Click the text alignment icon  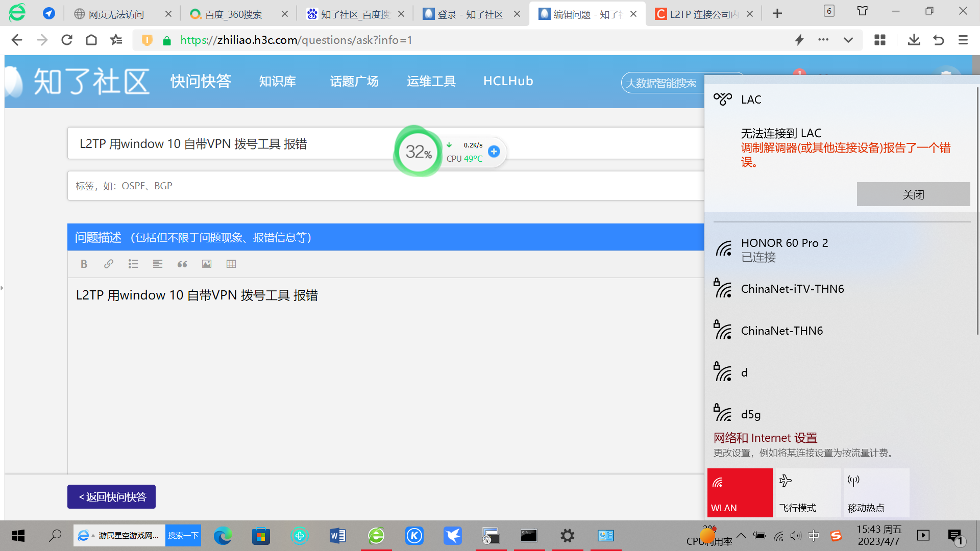[158, 264]
